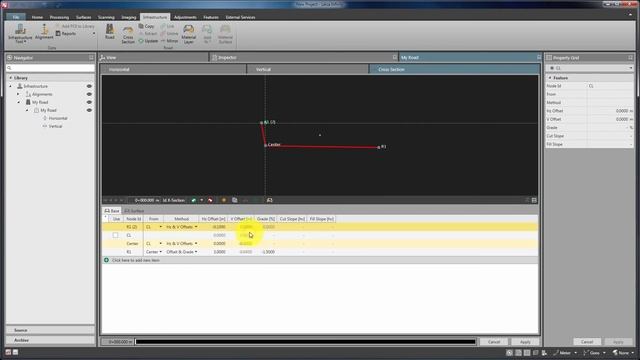Check the Use box in CL row
The width and height of the screenshot is (640, 360).
pos(116,235)
